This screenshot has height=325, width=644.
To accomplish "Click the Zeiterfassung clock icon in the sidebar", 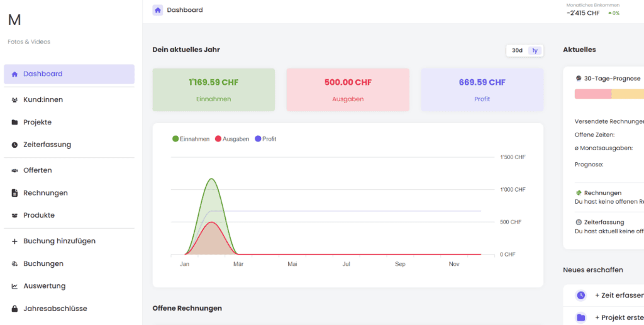I will point(14,145).
